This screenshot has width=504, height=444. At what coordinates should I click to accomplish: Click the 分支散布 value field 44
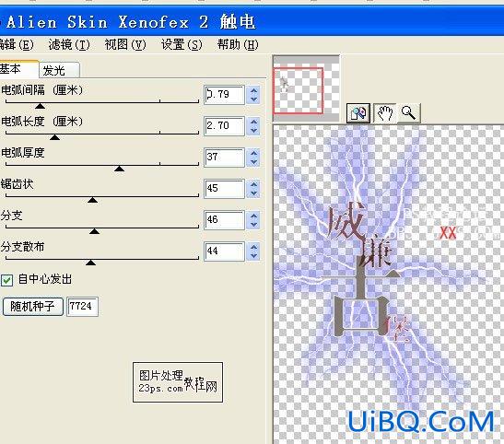pyautogui.click(x=224, y=251)
